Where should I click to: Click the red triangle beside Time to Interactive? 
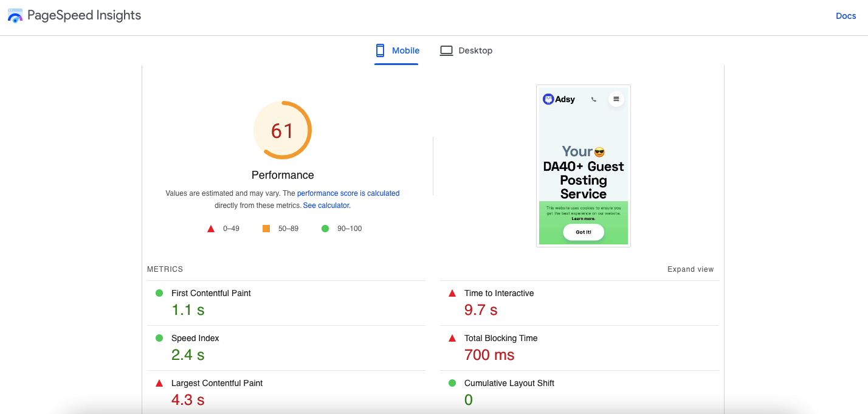pyautogui.click(x=452, y=293)
